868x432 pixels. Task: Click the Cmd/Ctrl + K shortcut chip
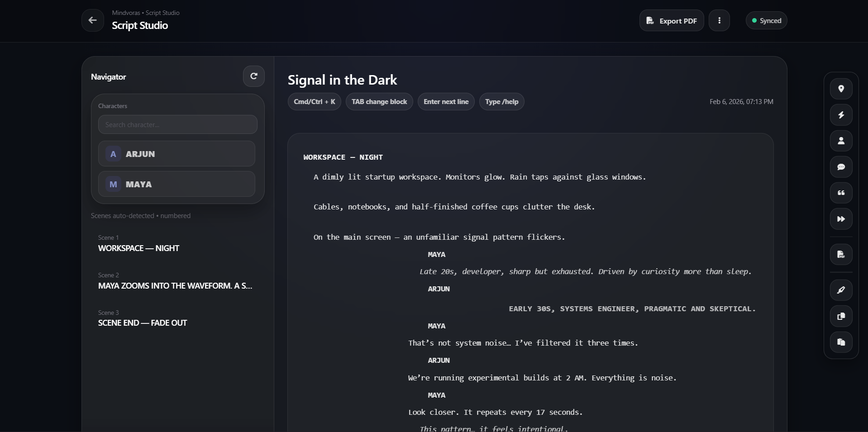315,102
